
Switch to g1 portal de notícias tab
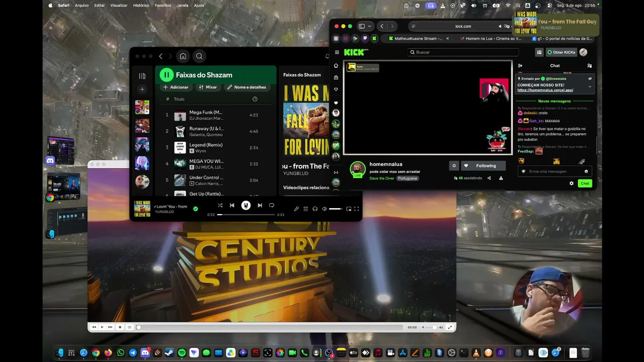561,38
